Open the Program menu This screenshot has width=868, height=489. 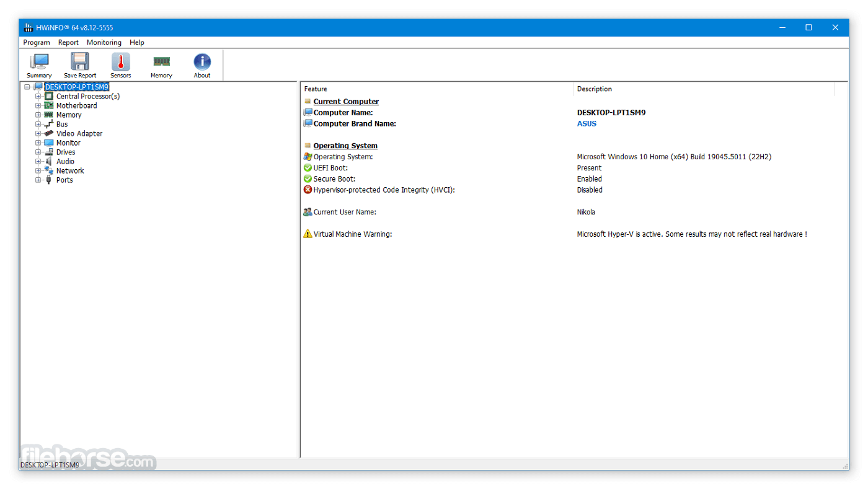[37, 43]
